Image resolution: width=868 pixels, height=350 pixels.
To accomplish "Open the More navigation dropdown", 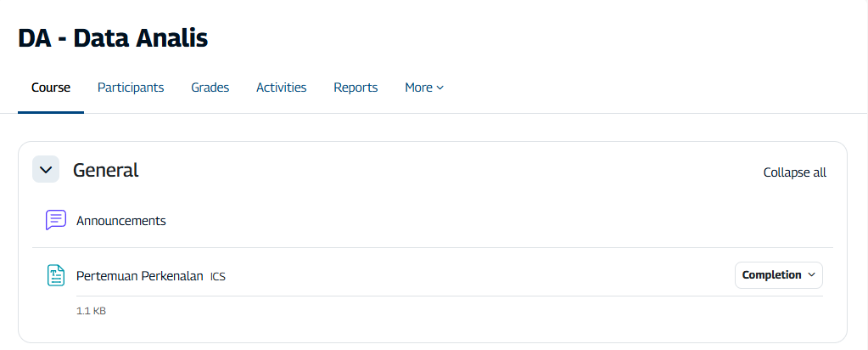I will (423, 87).
